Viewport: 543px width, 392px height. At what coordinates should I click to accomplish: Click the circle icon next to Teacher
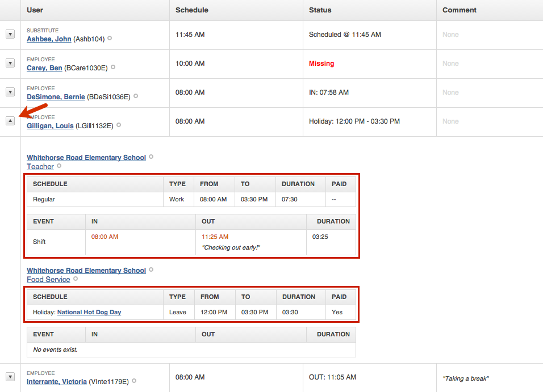click(59, 166)
